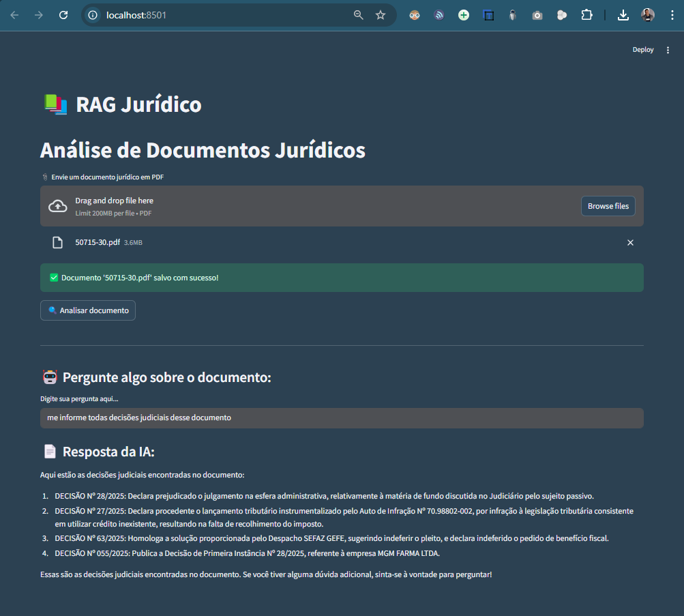Click the RAG Jurídico books logo icon

[x=55, y=104]
